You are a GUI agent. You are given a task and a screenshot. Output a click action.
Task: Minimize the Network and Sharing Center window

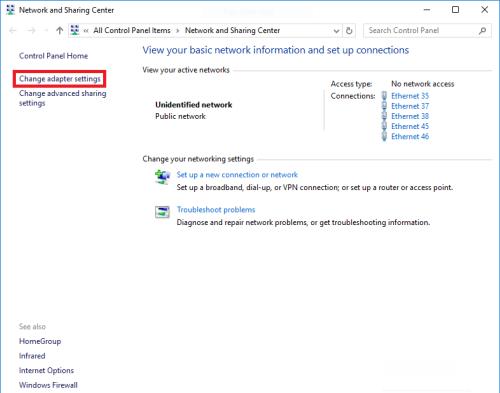point(427,10)
